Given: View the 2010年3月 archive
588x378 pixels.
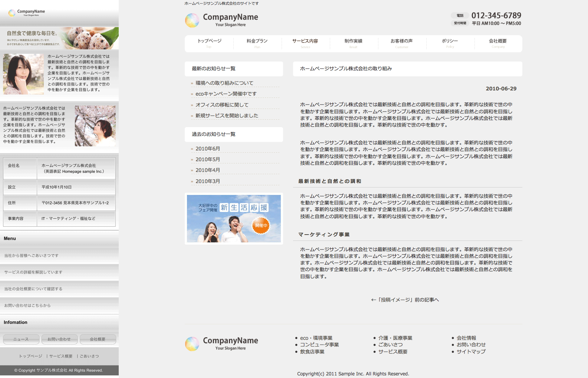Looking at the screenshot, I should click(x=207, y=181).
